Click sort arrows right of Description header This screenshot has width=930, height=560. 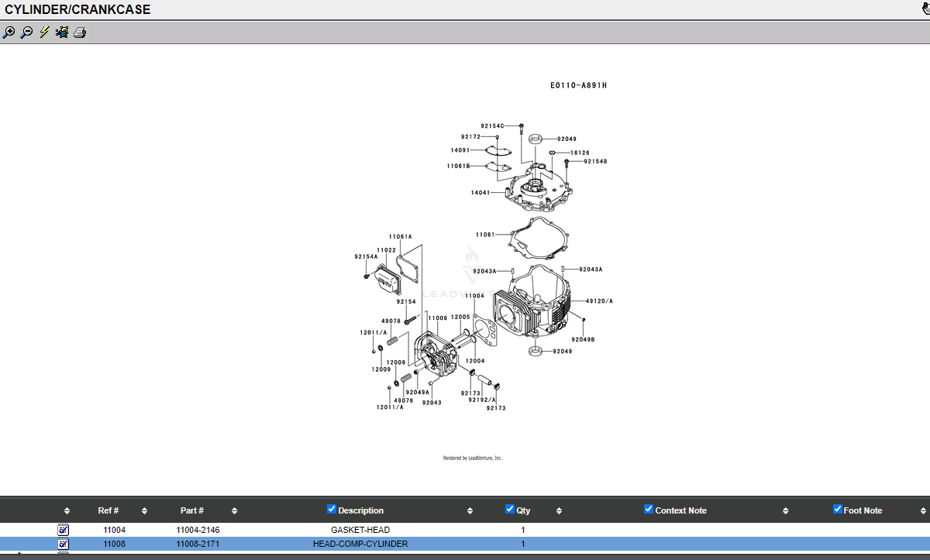tap(470, 511)
